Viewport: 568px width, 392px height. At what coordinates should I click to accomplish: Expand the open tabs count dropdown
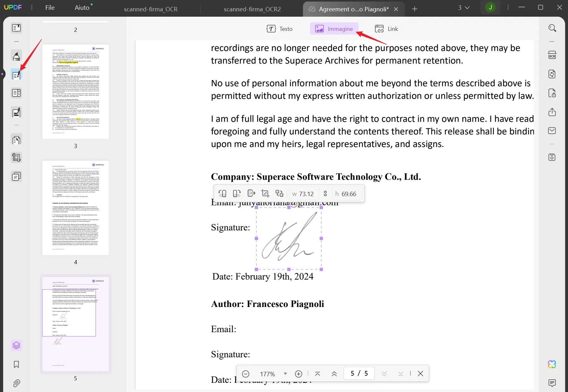(464, 8)
